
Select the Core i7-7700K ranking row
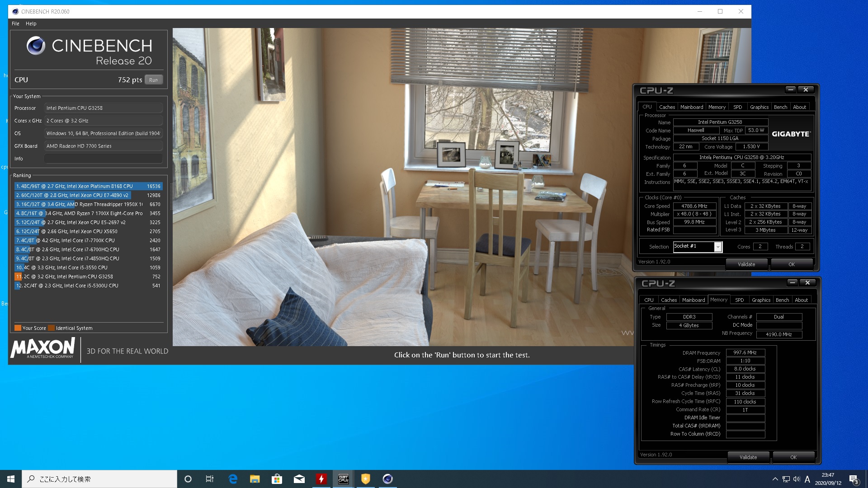point(88,240)
